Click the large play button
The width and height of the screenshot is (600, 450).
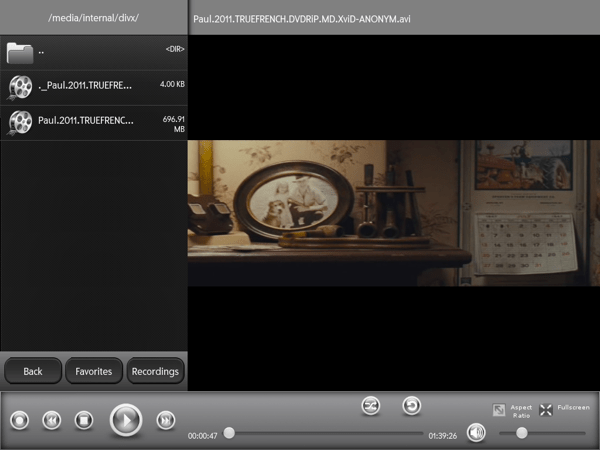coord(126,420)
